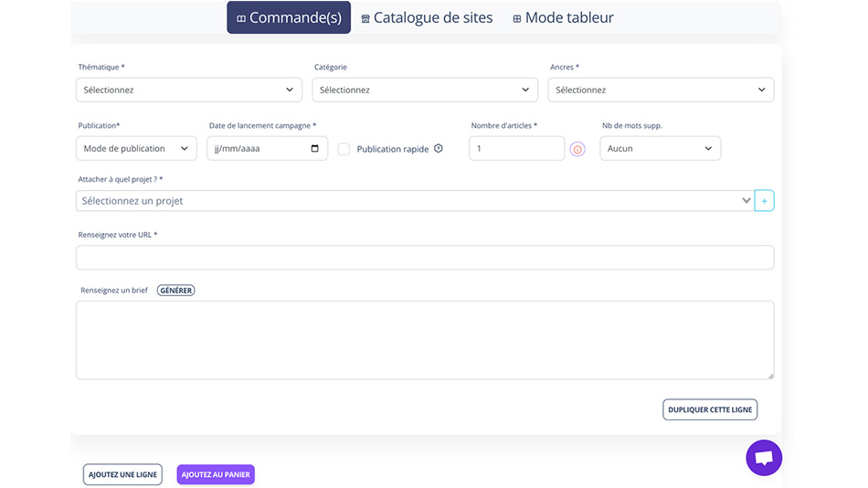This screenshot has height=488, width=868.
Task: Open the Mode tableur tab
Action: (x=563, y=18)
